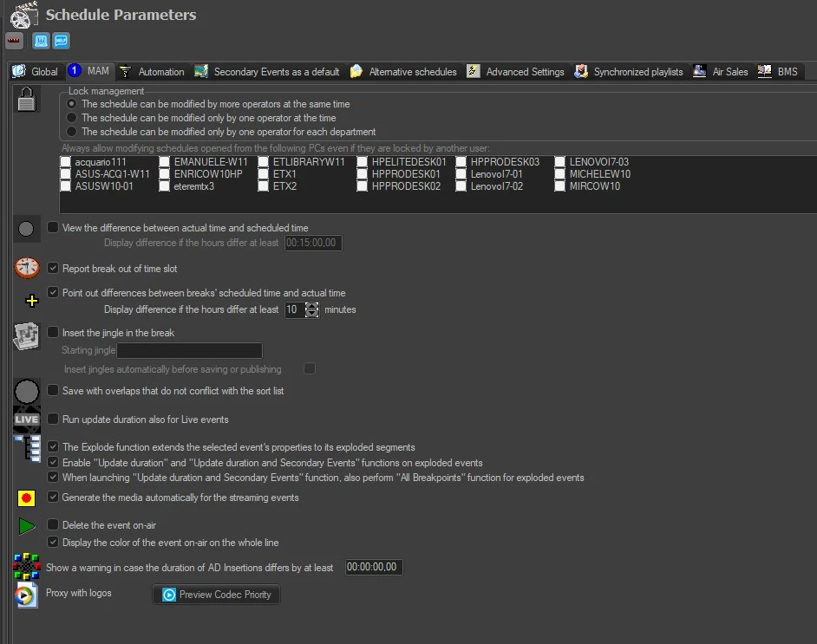Enable Insert the jingle in the break
Image resolution: width=817 pixels, height=644 pixels.
point(54,333)
